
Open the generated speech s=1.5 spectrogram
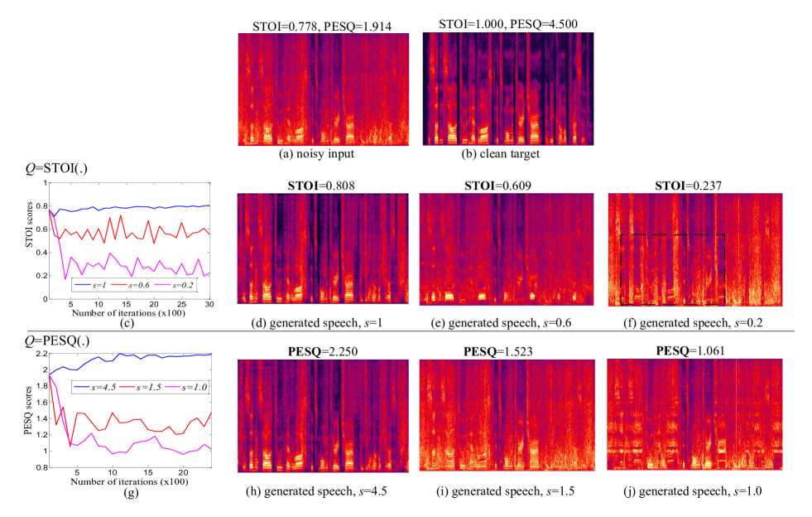pos(507,415)
